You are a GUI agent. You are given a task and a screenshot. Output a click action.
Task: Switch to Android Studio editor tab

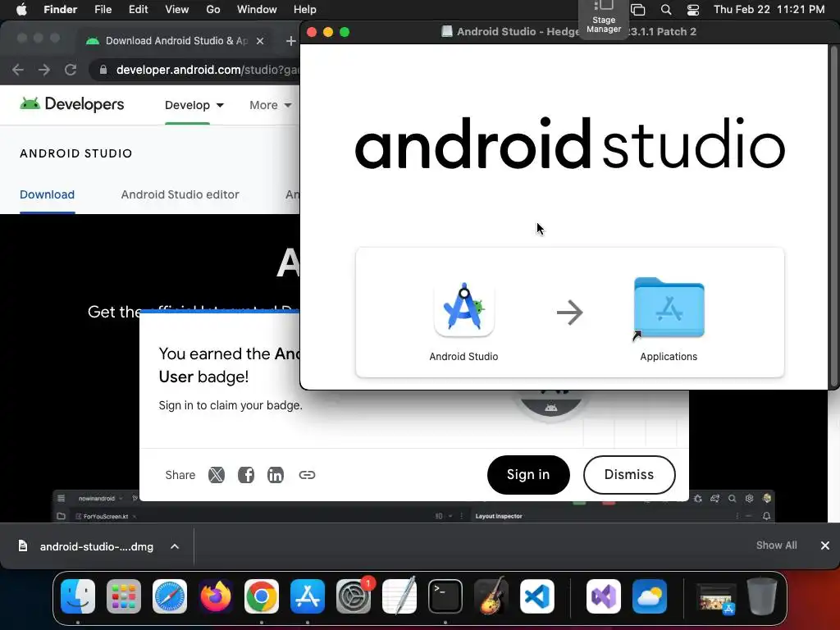point(180,194)
